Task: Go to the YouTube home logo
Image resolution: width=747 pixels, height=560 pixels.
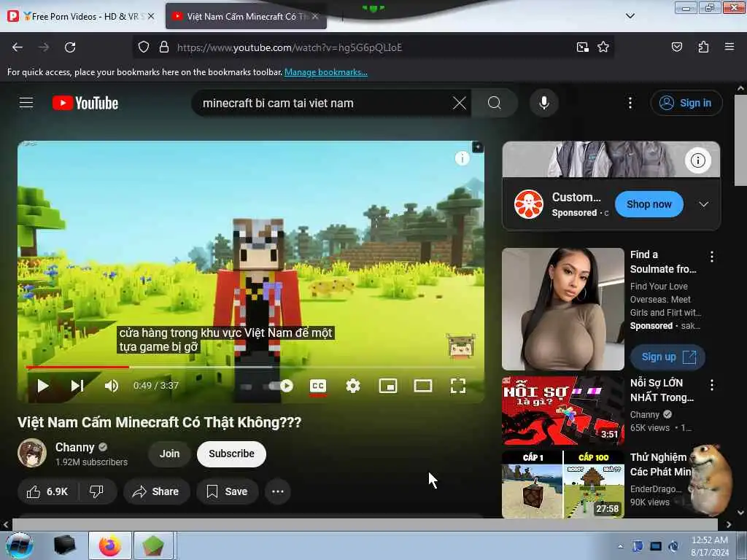Action: pos(85,103)
